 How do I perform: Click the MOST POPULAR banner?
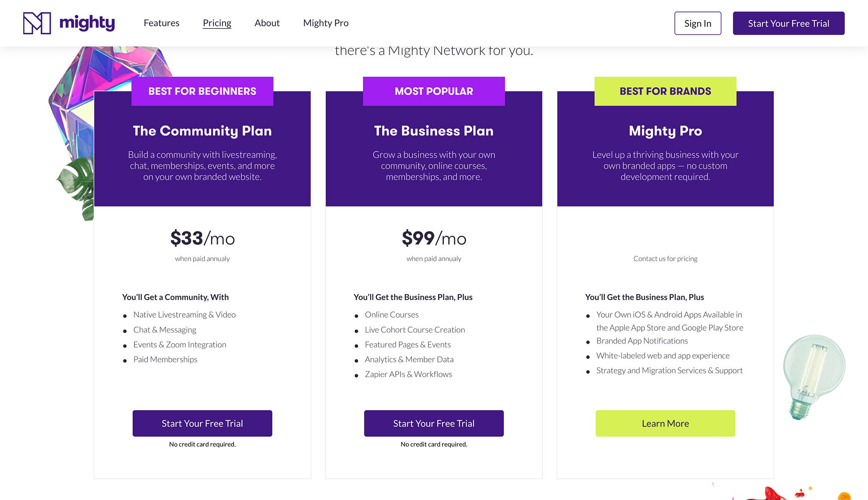point(434,91)
